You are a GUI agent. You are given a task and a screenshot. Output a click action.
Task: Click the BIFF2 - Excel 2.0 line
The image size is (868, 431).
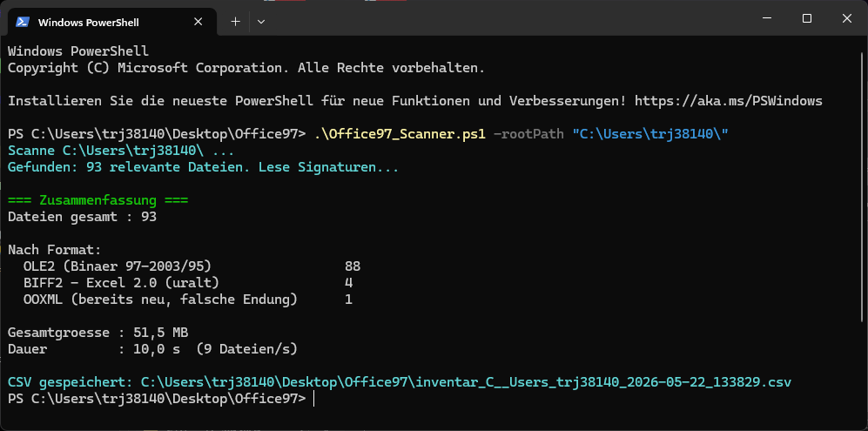tap(188, 283)
